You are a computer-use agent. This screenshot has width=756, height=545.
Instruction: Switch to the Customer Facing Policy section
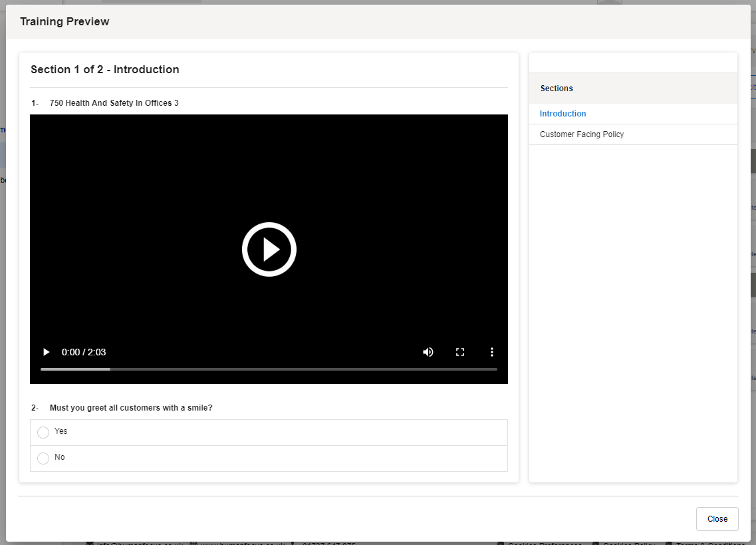[x=581, y=134]
